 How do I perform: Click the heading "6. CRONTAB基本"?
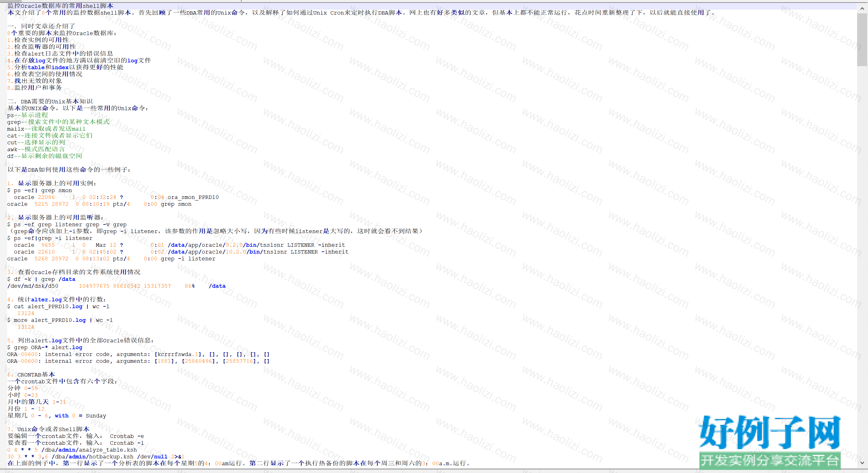pos(31,374)
